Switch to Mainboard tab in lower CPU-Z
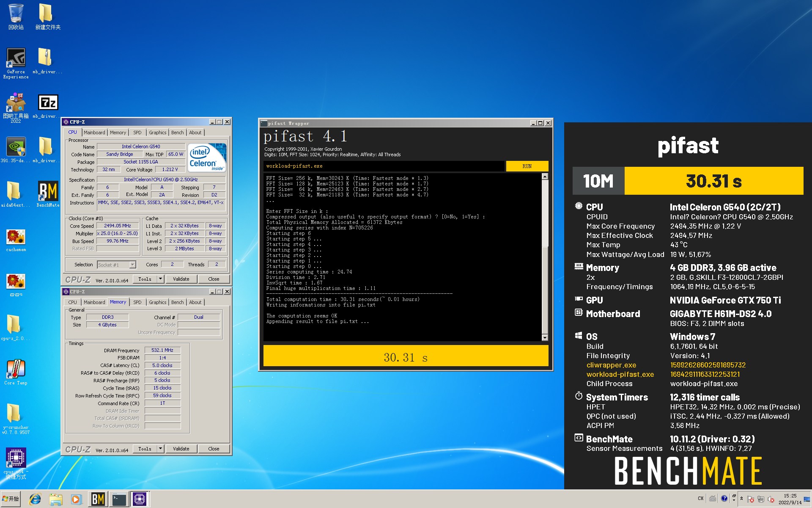812x508 pixels. coord(94,302)
